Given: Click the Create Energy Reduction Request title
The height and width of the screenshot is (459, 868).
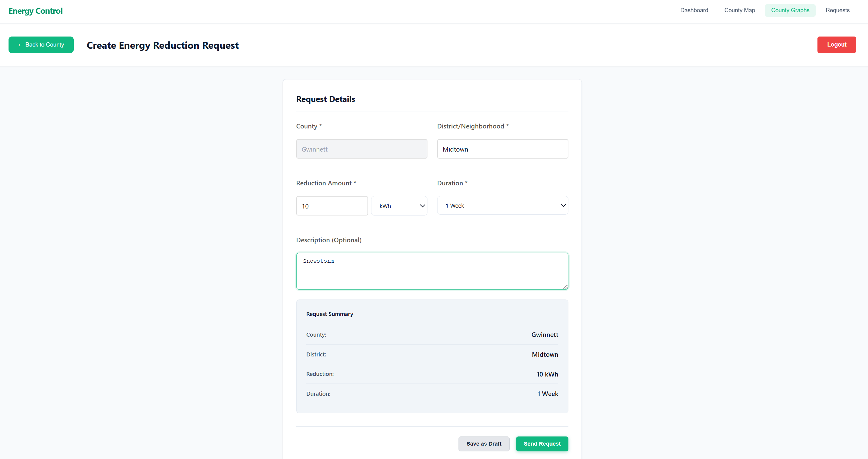Looking at the screenshot, I should [162, 45].
